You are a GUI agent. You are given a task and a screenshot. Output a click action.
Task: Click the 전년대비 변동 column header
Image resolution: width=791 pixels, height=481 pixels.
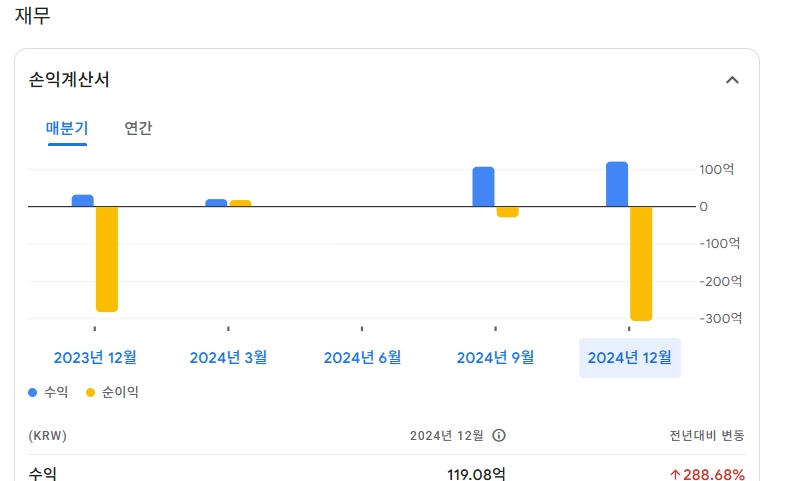click(707, 435)
